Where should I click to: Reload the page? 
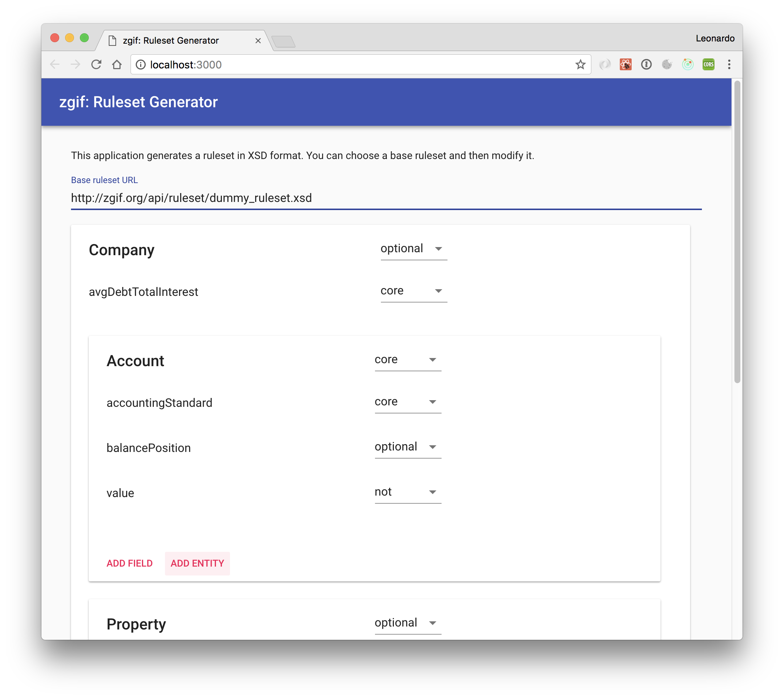coord(97,64)
